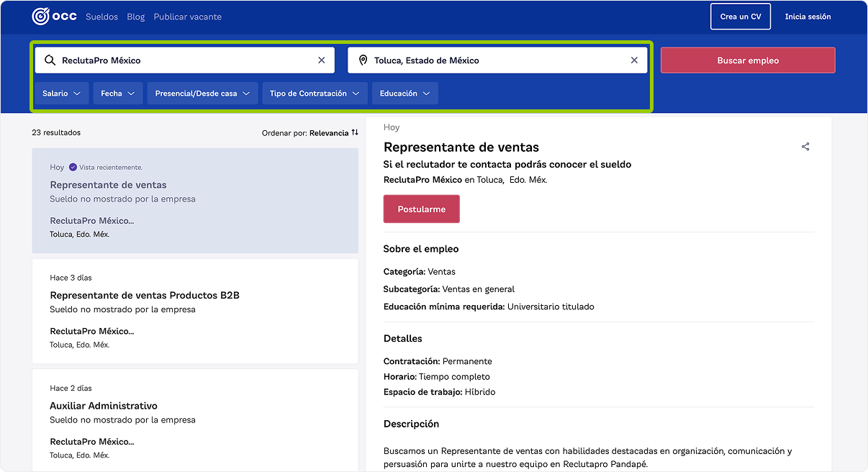This screenshot has height=472, width=868.
Task: Click the OCC logo in the top bar
Action: tap(55, 16)
